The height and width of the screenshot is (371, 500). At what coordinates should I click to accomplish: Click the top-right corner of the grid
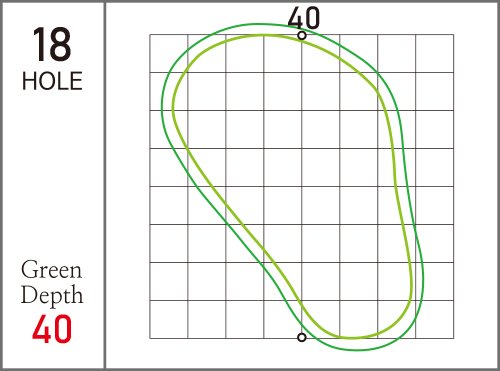point(454,34)
